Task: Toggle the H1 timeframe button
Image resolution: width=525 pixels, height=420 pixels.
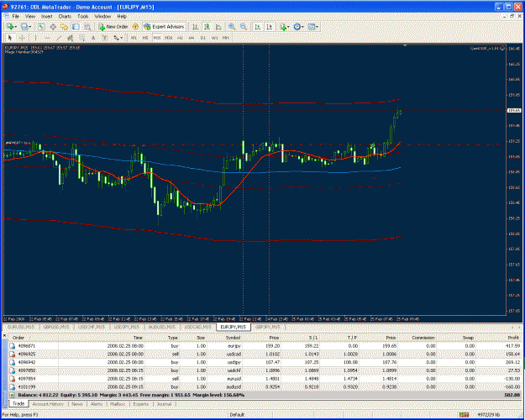Action: 180,38
